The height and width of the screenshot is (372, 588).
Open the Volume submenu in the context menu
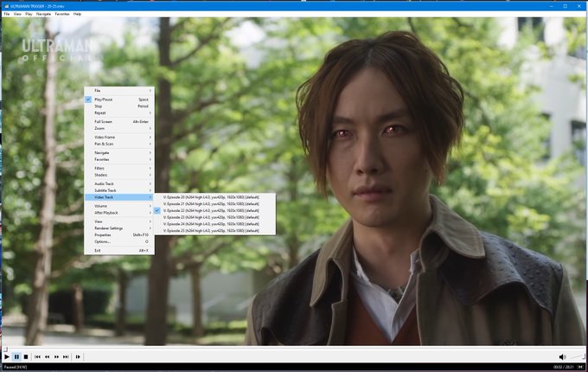pyautogui.click(x=119, y=206)
